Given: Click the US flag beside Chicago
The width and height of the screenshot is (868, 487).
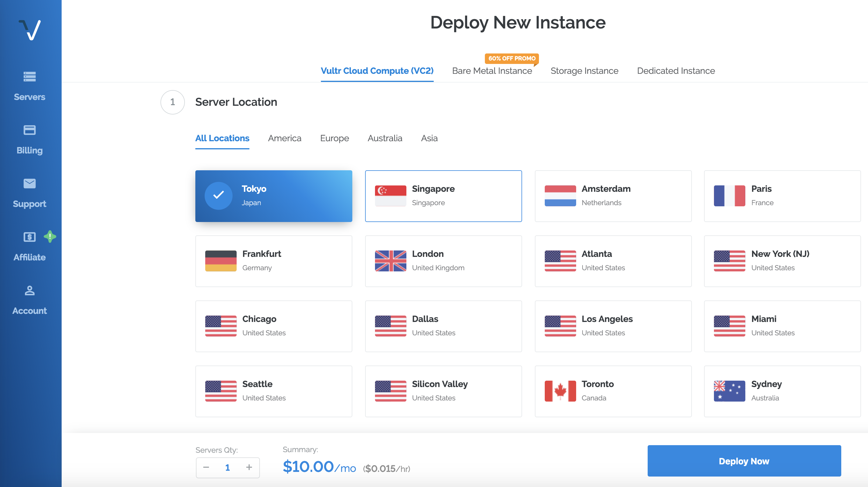Looking at the screenshot, I should 221,326.
